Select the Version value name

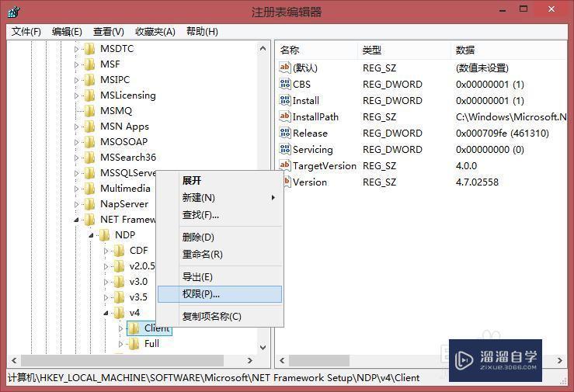tap(310, 182)
